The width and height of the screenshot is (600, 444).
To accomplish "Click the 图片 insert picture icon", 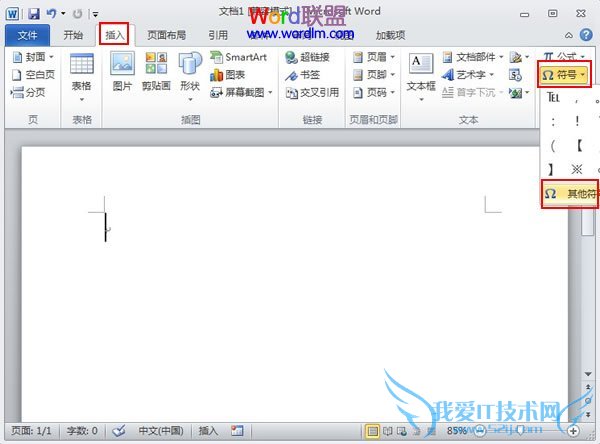I will click(x=122, y=72).
